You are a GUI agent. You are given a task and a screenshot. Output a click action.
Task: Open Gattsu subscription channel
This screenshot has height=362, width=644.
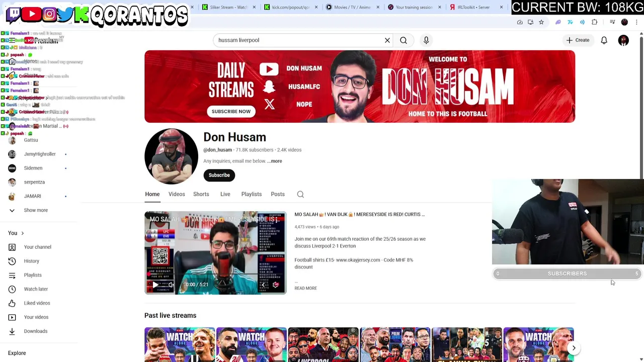pos(31,140)
